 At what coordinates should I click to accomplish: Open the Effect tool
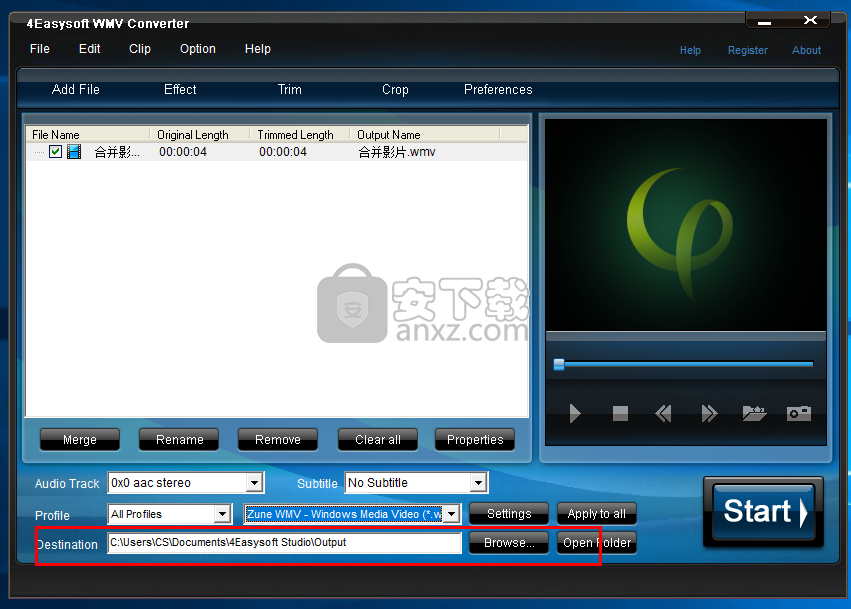click(180, 90)
